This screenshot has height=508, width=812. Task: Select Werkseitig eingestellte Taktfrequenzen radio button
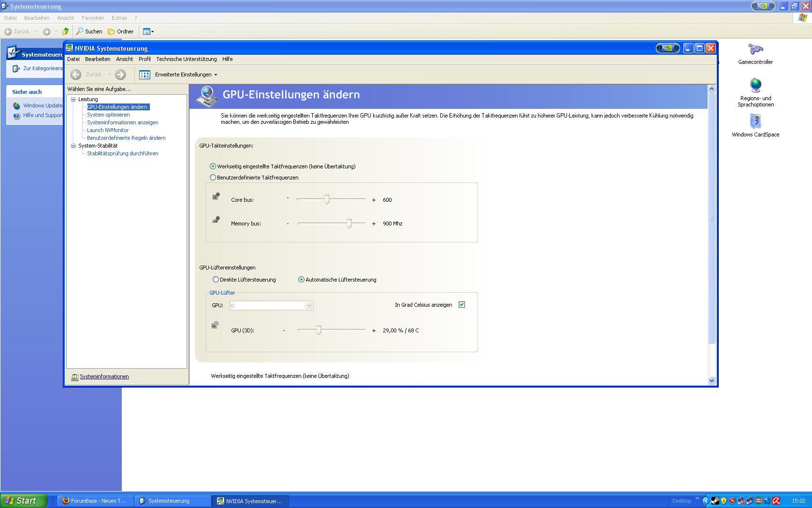pos(213,166)
